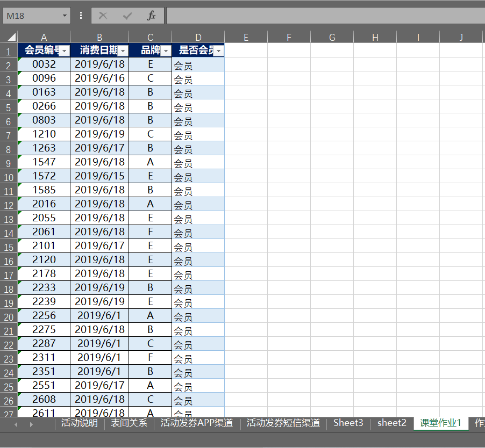This screenshot has width=485, height=448.
Task: Click the sheet tab scroll-right arrow
Action: coord(31,424)
